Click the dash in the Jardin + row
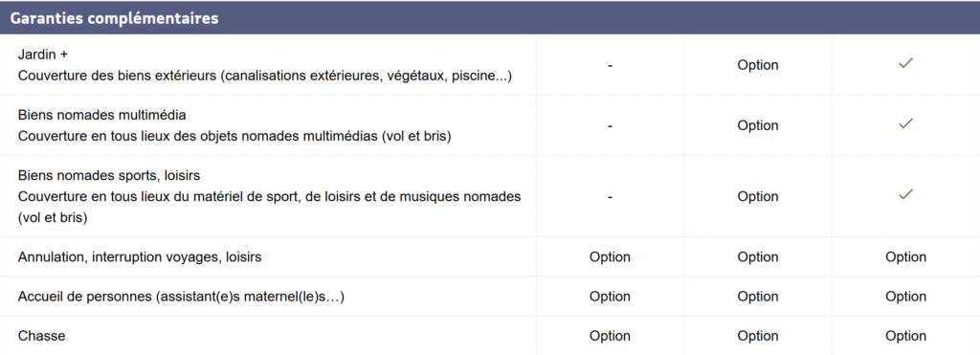This screenshot has height=355, width=980. pos(610,66)
